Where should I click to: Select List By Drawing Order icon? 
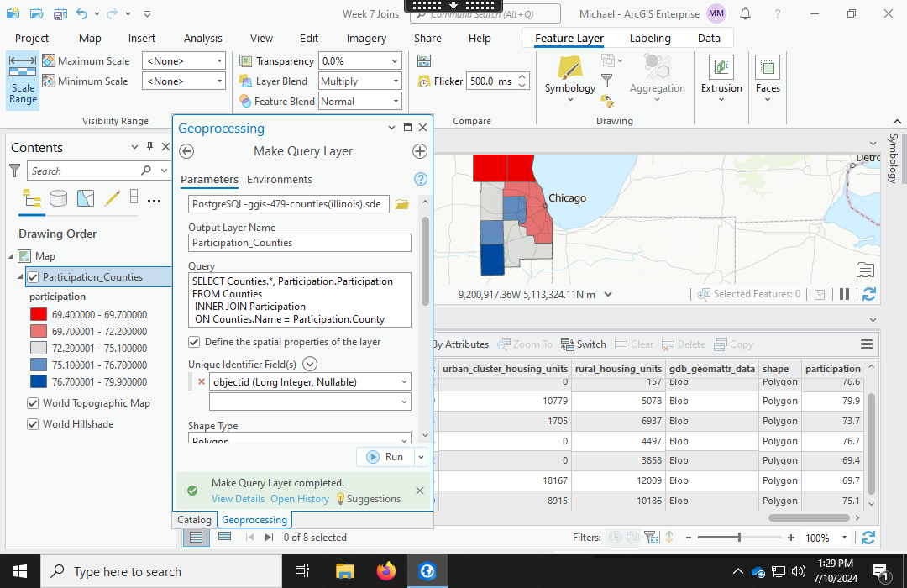pyautogui.click(x=32, y=198)
